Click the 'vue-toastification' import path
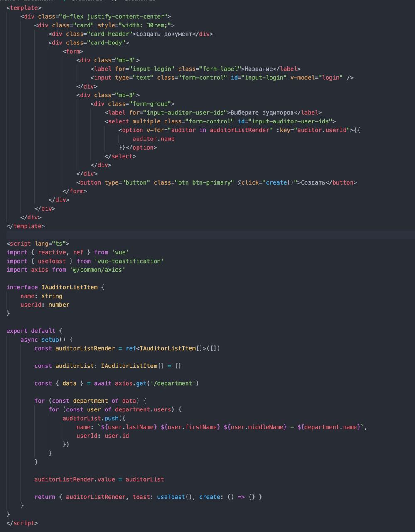The image size is (415, 532). (129, 261)
